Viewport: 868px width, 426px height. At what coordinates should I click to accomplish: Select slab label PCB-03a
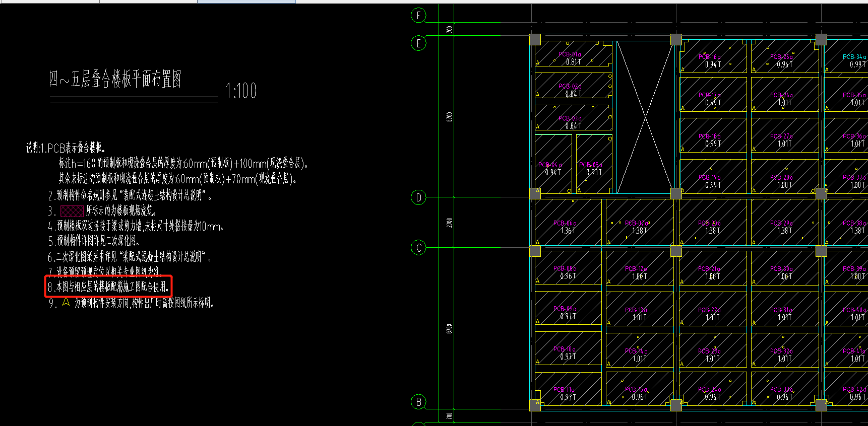[x=570, y=118]
